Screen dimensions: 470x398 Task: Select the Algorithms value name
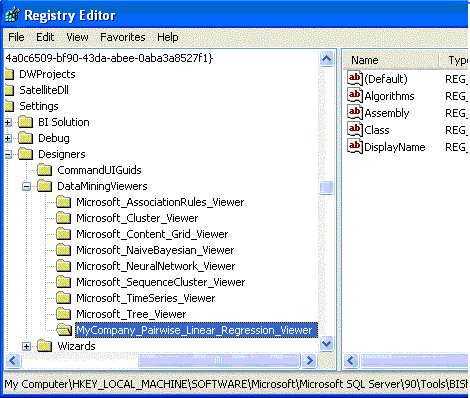pyautogui.click(x=389, y=96)
